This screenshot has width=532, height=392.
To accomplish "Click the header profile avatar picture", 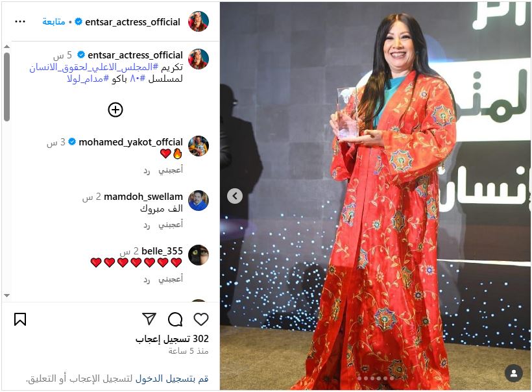I will (198, 21).
